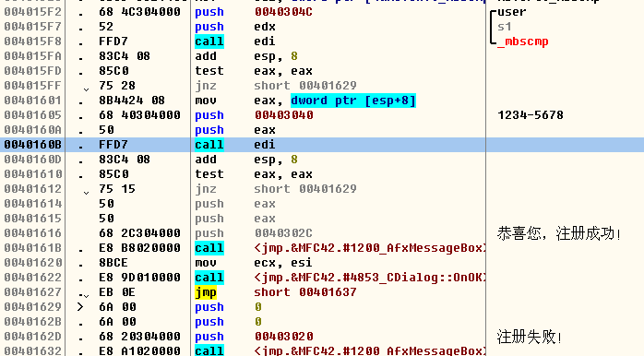Click the 恭喜您，注册成功! comment

[558, 233]
